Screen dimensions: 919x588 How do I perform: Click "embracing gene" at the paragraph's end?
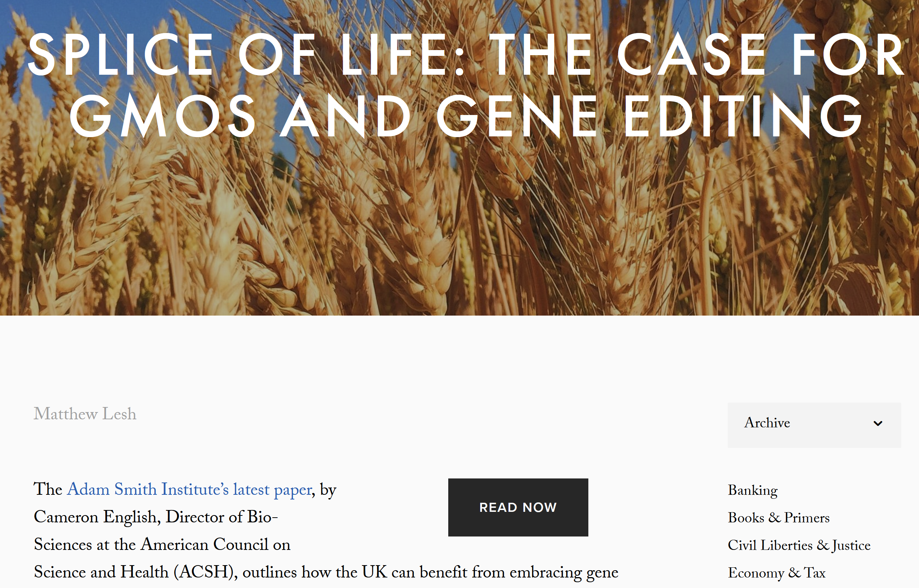pyautogui.click(x=564, y=572)
